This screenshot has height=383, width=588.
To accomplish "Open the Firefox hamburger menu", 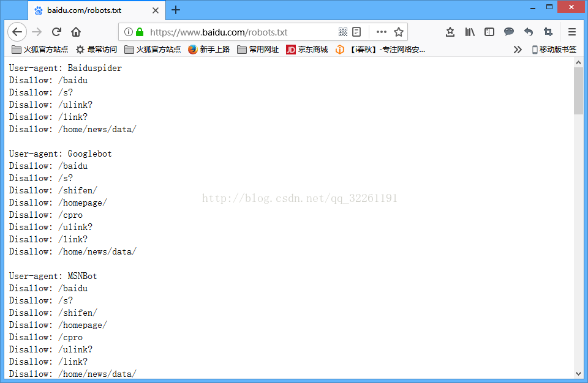I will pyautogui.click(x=572, y=32).
